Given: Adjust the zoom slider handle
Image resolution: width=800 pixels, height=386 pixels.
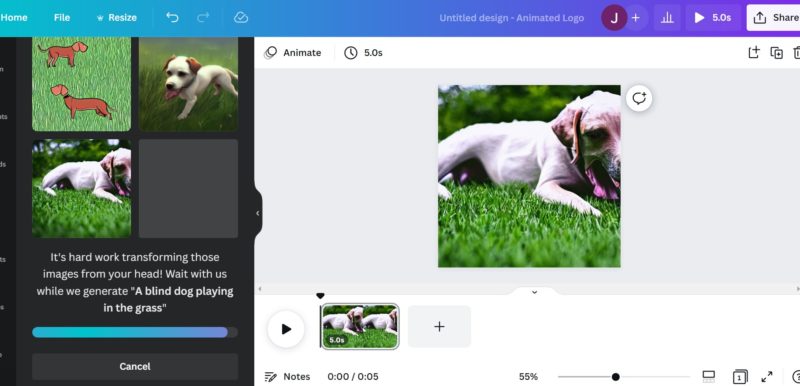Looking at the screenshot, I should coord(615,377).
